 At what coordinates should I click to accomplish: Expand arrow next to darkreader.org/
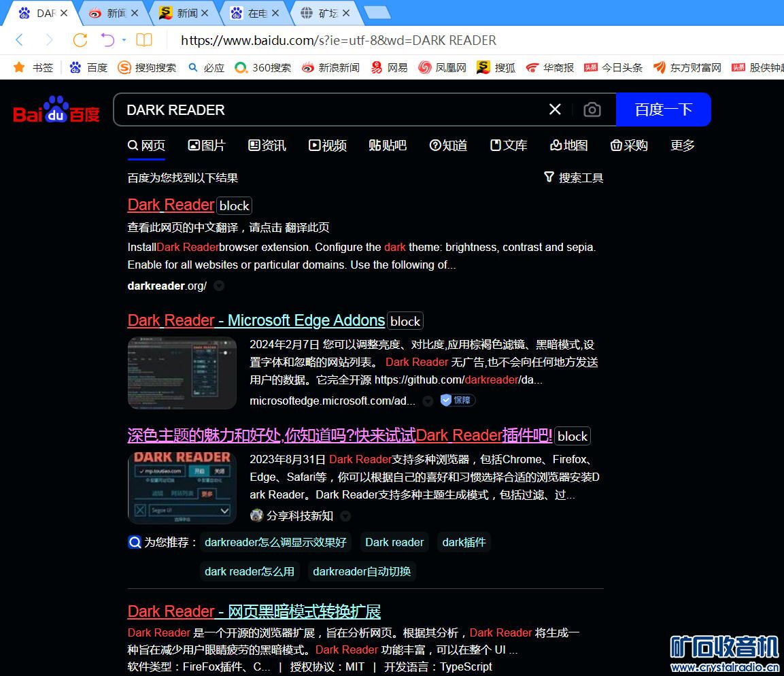coord(219,286)
